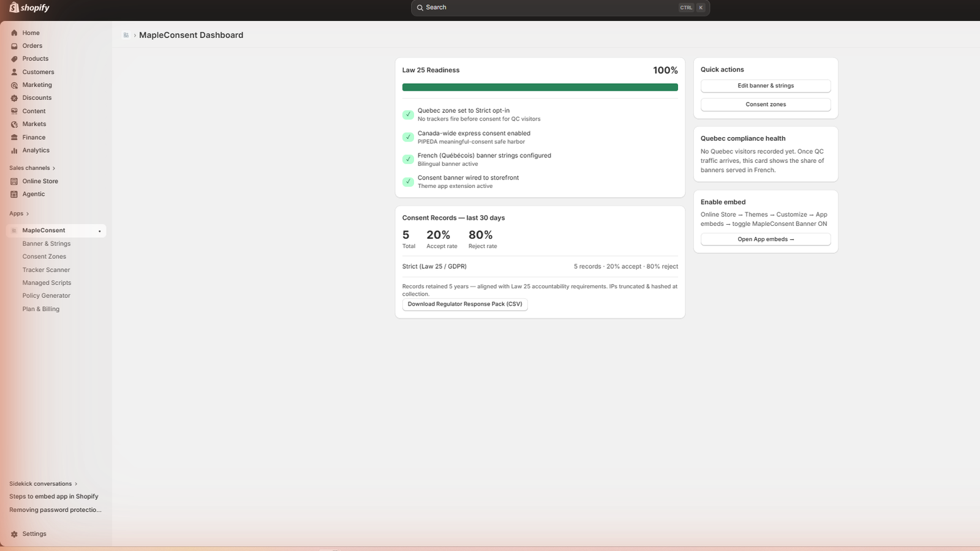Expand the Sales channels section chevron
The height and width of the screenshot is (551, 980).
pyautogui.click(x=54, y=168)
